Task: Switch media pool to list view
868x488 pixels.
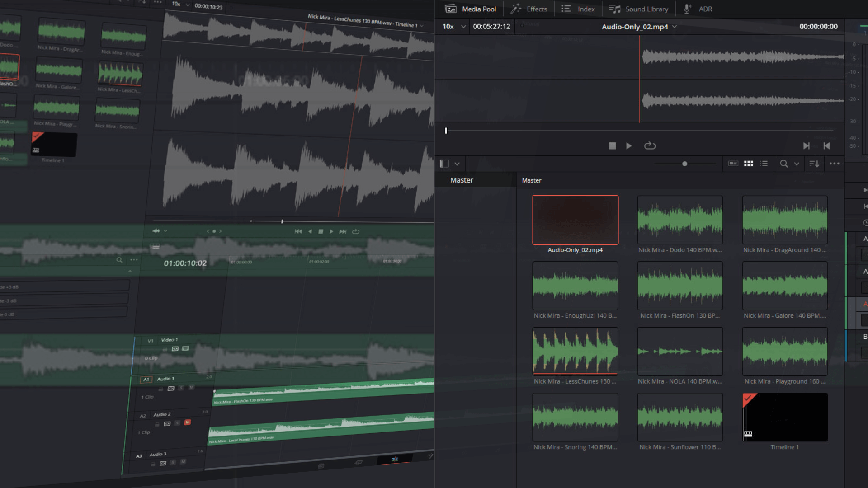Action: coord(764,164)
